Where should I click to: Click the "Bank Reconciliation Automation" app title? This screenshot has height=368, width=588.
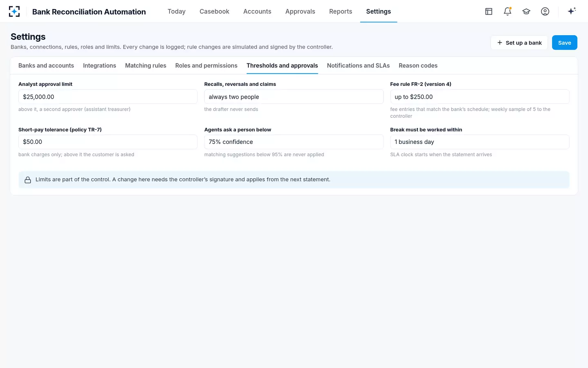pyautogui.click(x=89, y=12)
